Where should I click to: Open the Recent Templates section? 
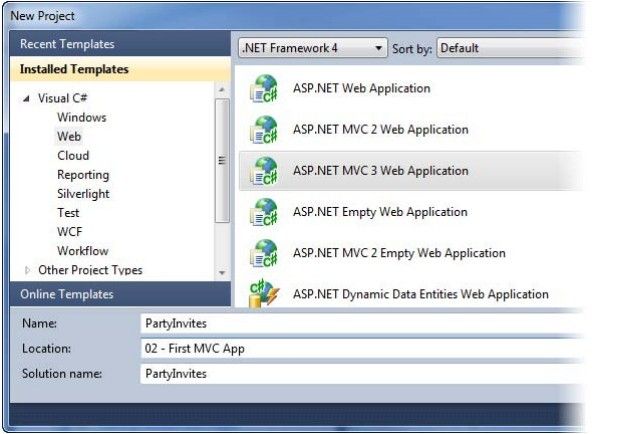[120, 44]
